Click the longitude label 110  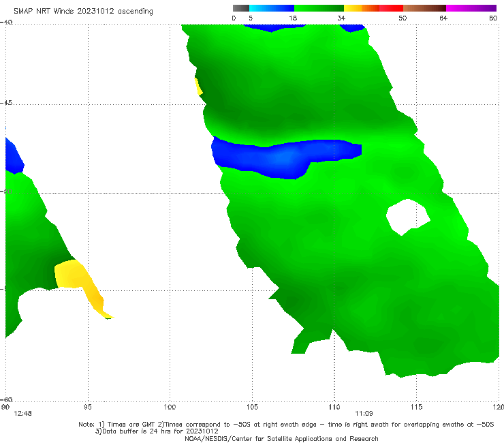click(x=334, y=407)
